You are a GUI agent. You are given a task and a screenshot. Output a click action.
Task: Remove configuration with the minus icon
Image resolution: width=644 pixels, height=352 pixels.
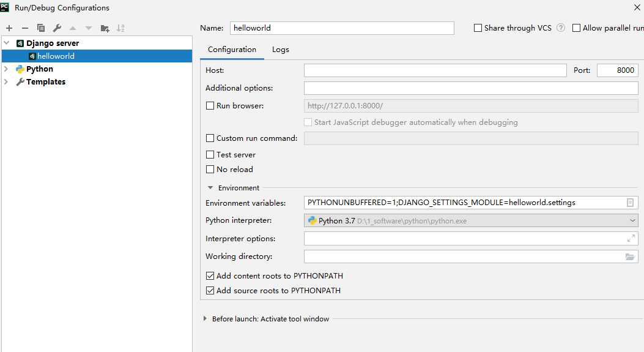(24, 28)
